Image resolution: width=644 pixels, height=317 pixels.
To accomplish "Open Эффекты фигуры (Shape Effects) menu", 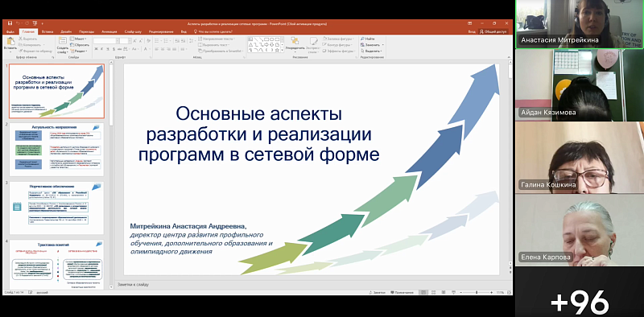I will coord(339,51).
